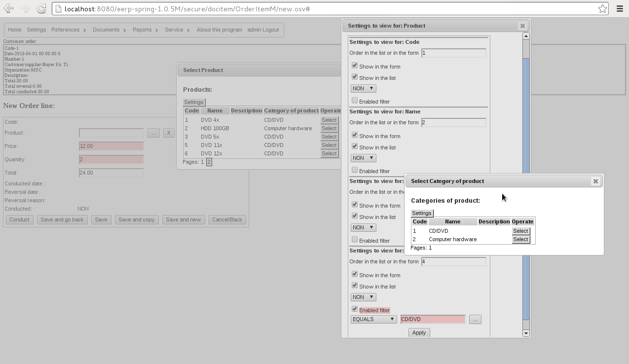Screen dimensions: 629x364
Task: Disable the Enabled filter with CD/DVD value
Action: click(354, 308)
